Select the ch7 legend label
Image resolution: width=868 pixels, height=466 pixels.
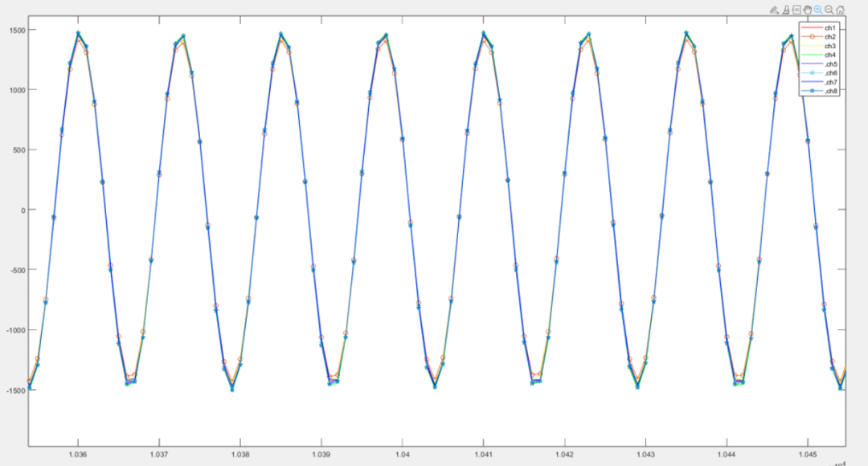[x=831, y=82]
